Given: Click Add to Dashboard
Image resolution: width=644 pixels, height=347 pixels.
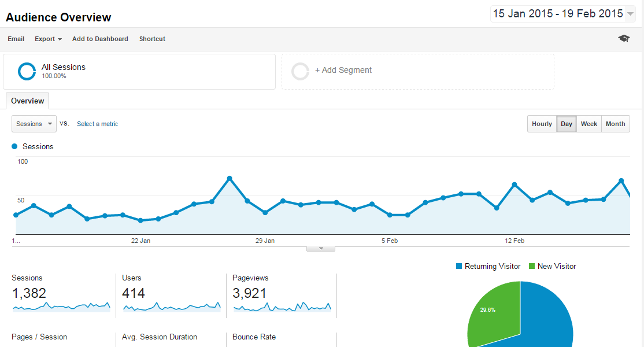Looking at the screenshot, I should tap(100, 39).
